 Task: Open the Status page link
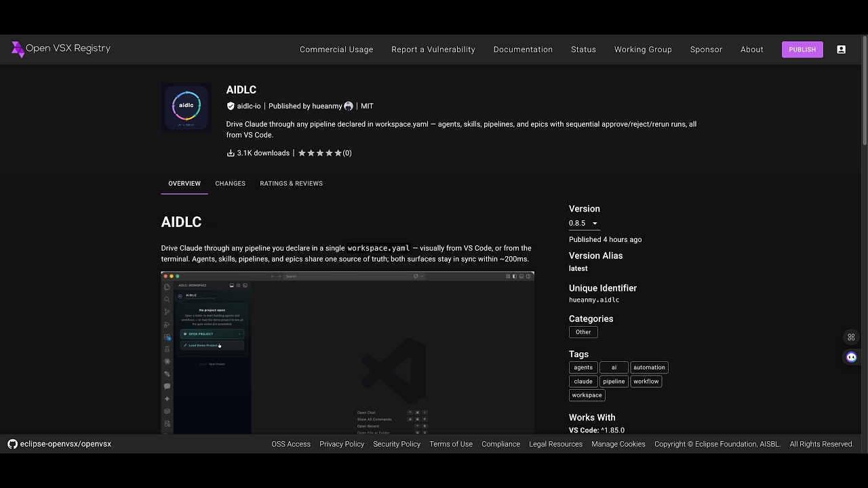click(x=583, y=49)
